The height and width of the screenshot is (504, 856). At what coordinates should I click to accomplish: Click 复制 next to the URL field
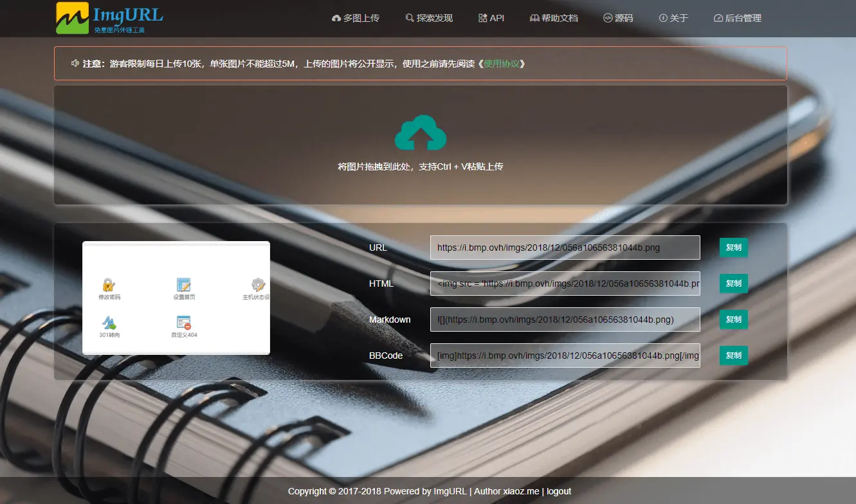click(x=733, y=248)
